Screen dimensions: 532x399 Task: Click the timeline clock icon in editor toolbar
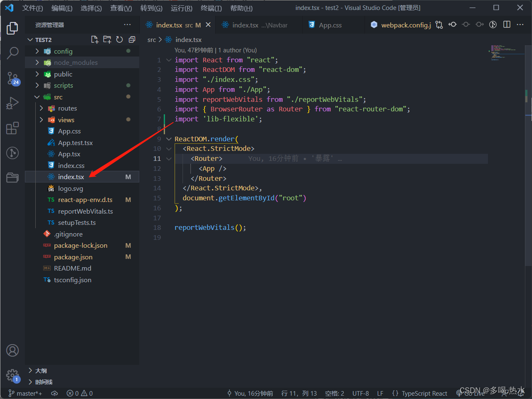point(493,25)
